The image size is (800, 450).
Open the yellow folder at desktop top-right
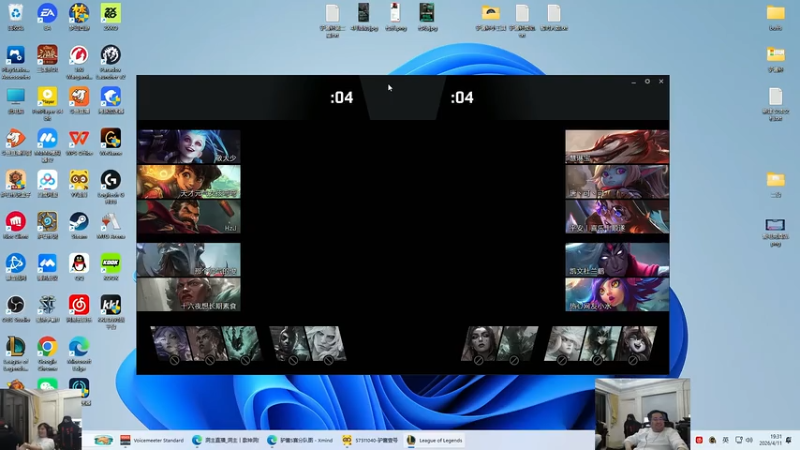[776, 17]
